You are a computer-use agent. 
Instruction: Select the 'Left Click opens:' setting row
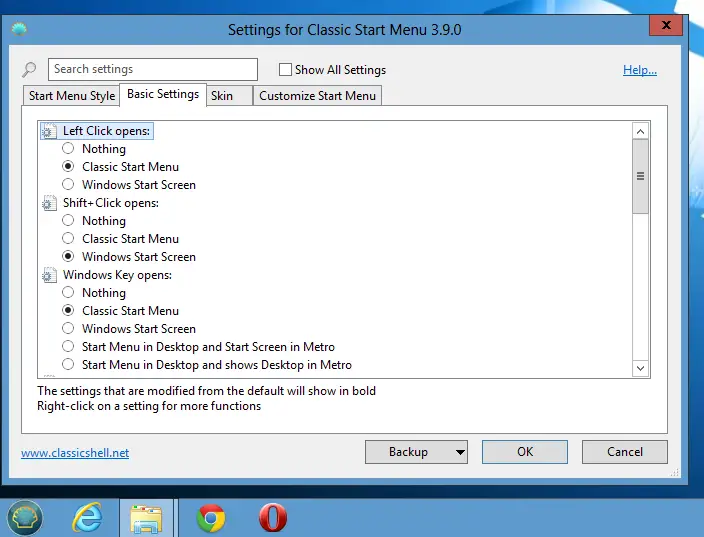97,131
